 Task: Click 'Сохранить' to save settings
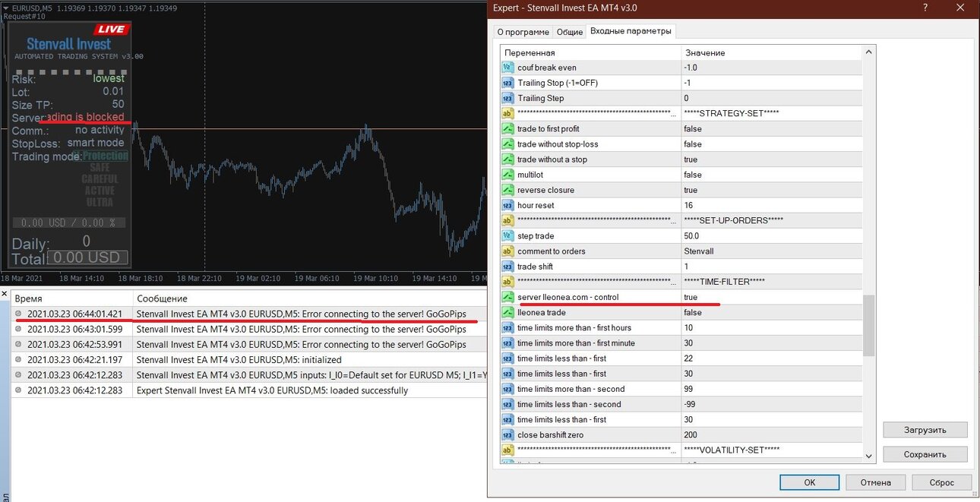coord(925,454)
